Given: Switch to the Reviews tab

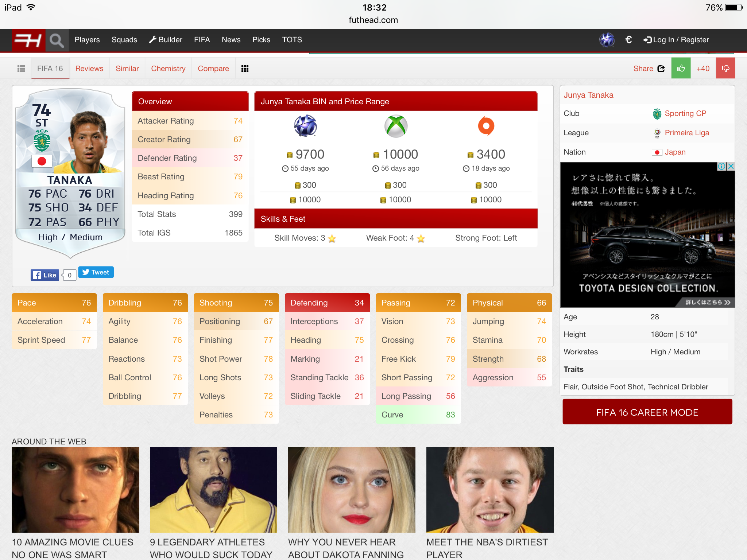Looking at the screenshot, I should pos(89,69).
